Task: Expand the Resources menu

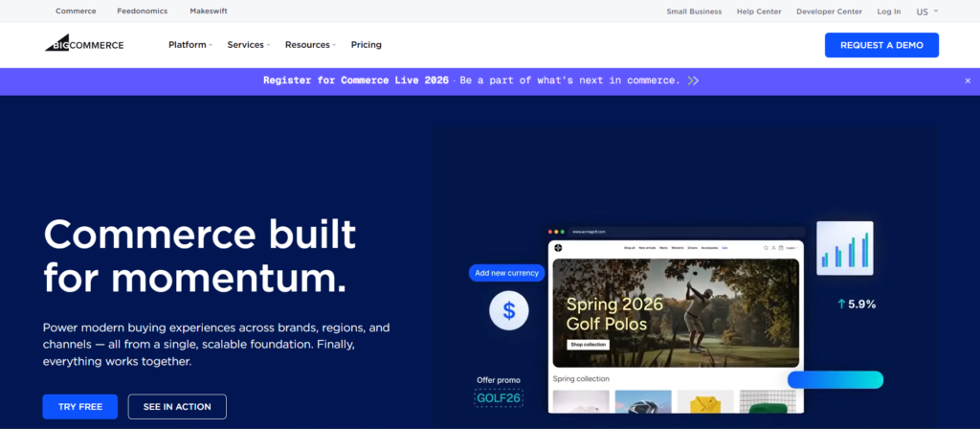Action: point(311,45)
